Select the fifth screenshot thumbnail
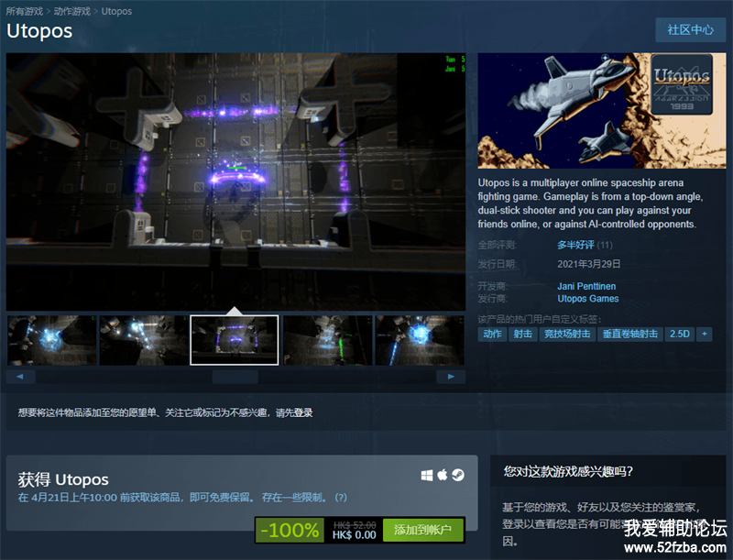The image size is (733, 560). click(420, 340)
